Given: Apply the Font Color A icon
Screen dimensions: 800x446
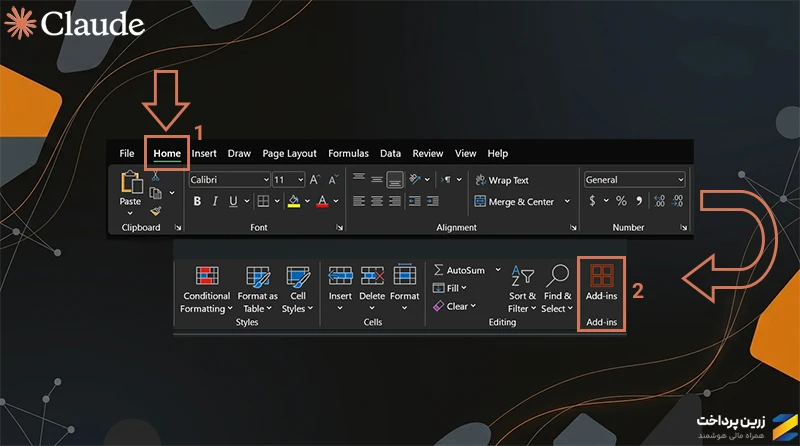Looking at the screenshot, I should (322, 201).
